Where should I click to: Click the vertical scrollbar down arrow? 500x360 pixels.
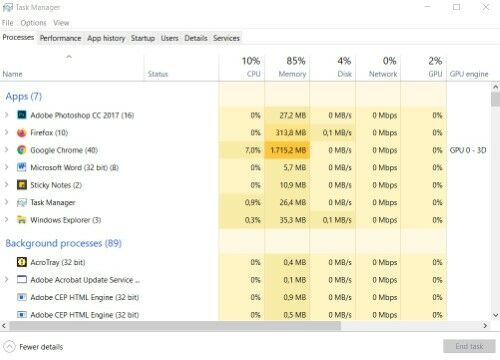coord(496,315)
